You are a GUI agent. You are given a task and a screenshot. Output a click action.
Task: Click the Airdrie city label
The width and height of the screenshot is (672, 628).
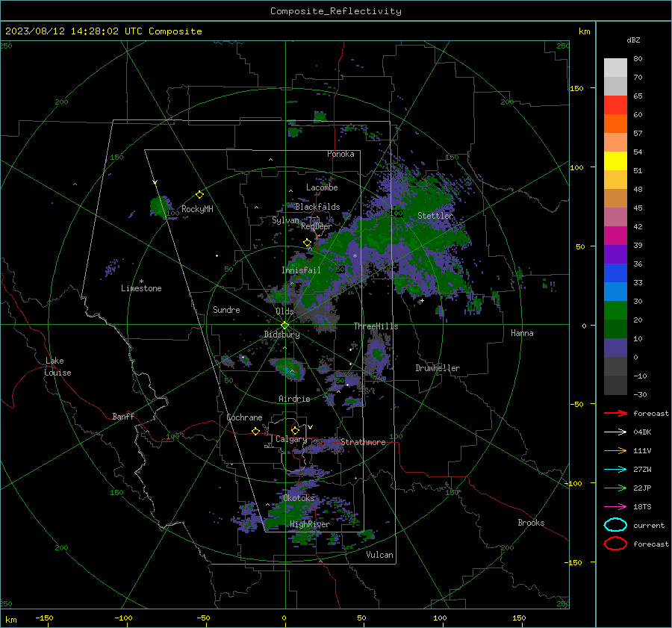294,399
